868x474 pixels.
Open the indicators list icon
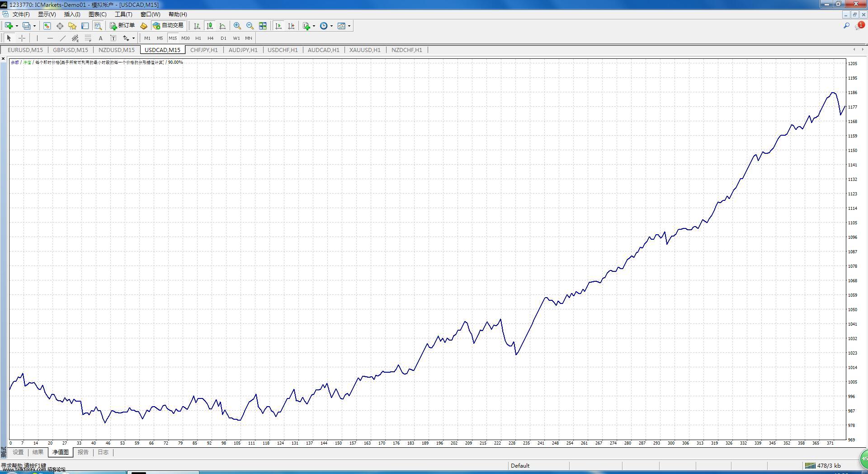click(307, 26)
